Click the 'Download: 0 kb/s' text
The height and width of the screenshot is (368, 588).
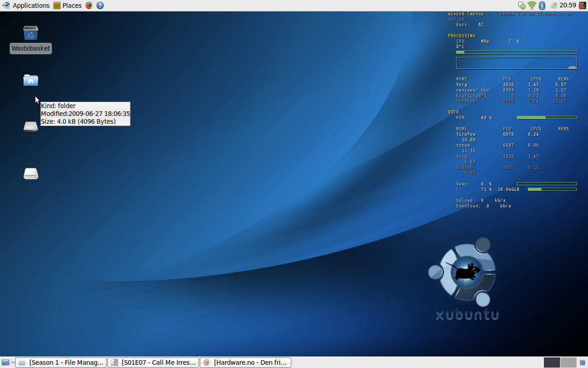tap(484, 206)
